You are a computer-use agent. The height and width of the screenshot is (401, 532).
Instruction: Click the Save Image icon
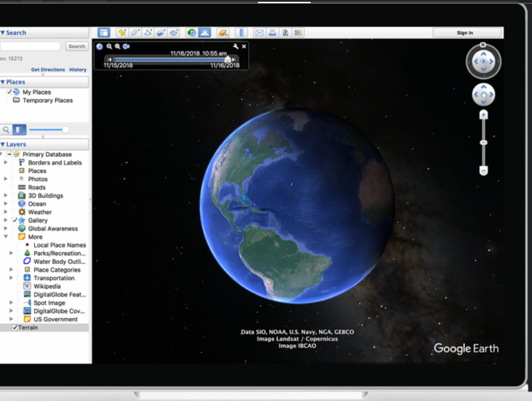pyautogui.click(x=285, y=32)
